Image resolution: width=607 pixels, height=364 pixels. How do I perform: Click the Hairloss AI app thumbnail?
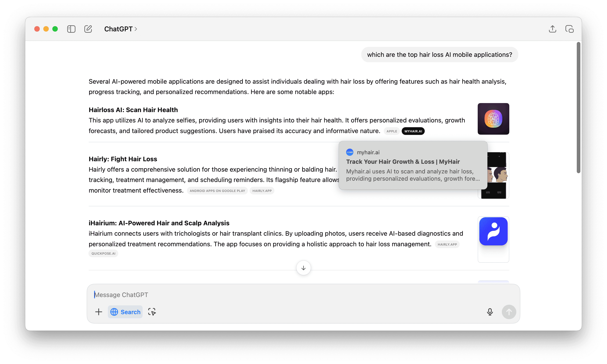[x=493, y=119]
